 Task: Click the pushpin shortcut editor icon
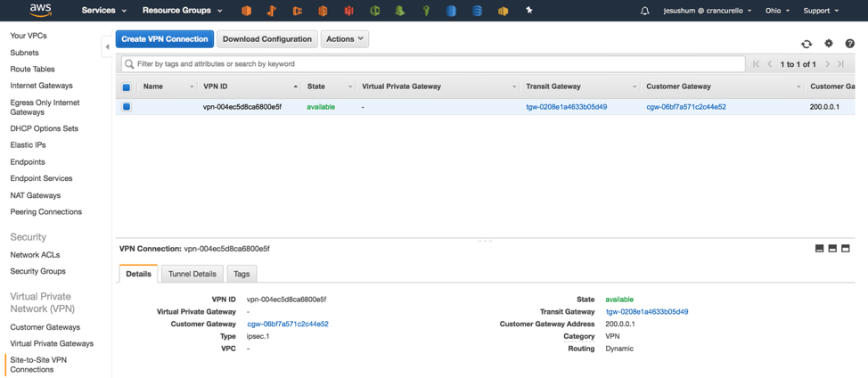click(x=529, y=10)
